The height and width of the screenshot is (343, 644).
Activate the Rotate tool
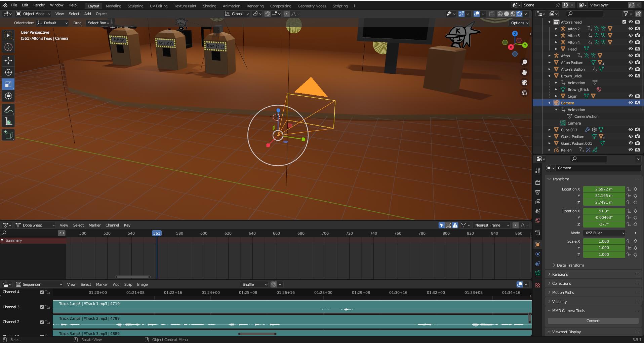tap(8, 72)
